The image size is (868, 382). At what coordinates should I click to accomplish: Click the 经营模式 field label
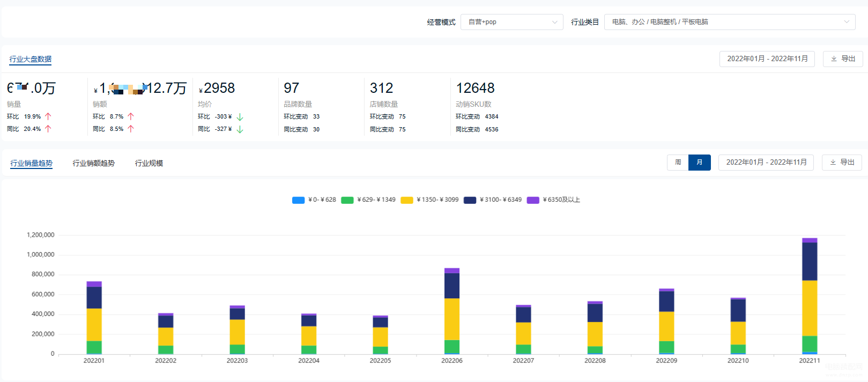click(x=441, y=22)
